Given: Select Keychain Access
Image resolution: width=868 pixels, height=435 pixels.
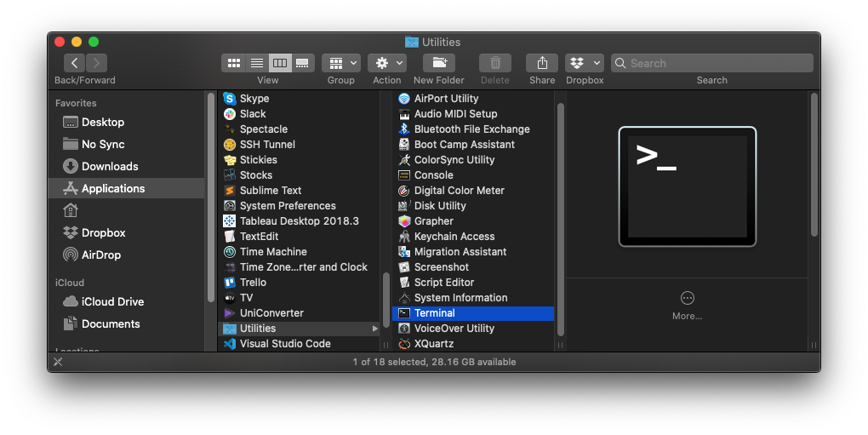Looking at the screenshot, I should click(x=473, y=237).
